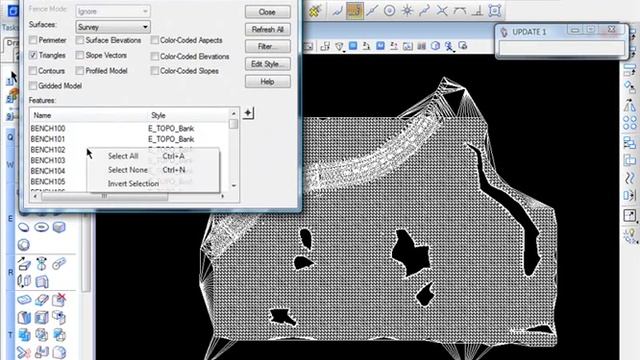Image resolution: width=640 pixels, height=360 pixels.
Task: Select the Multi-snap square icon
Action: [x=495, y=11]
